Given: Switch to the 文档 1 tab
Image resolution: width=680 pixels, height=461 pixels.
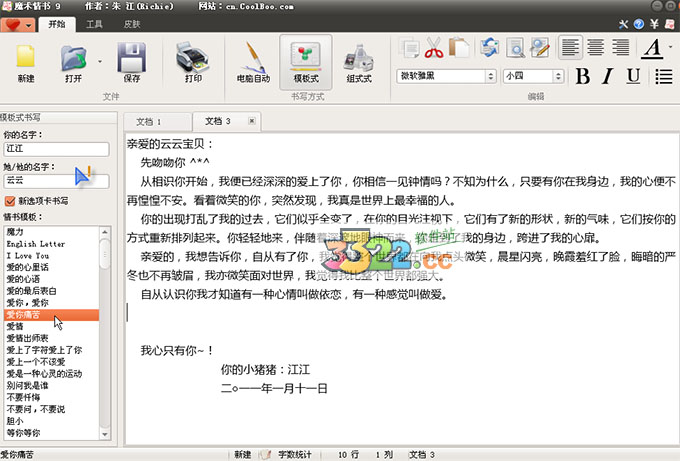Looking at the screenshot, I should tap(157, 122).
